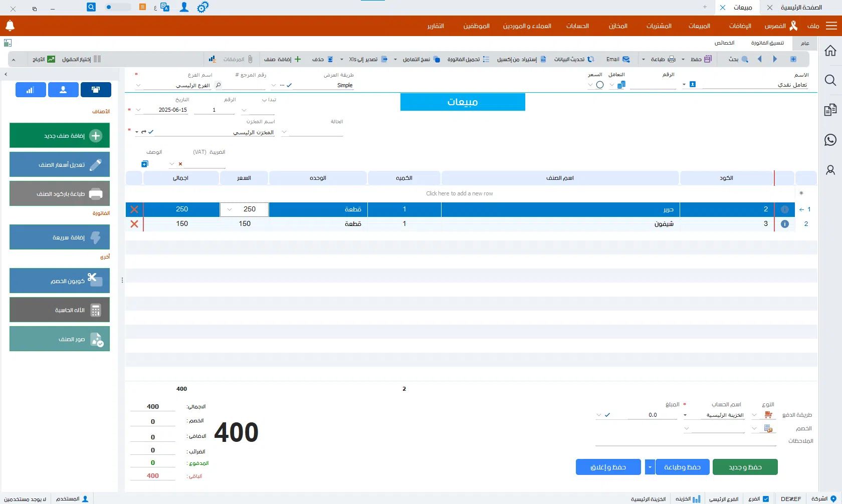Screen dimensions: 842x504
Task: Expand the الحالة status dropdown
Action: pyautogui.click(x=284, y=132)
